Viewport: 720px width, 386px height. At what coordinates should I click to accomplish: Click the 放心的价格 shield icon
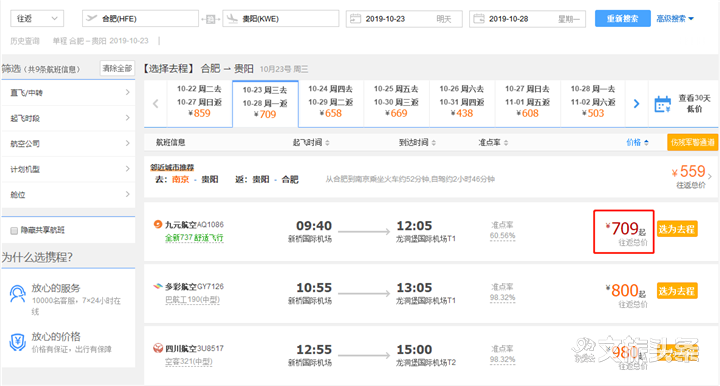click(x=17, y=342)
